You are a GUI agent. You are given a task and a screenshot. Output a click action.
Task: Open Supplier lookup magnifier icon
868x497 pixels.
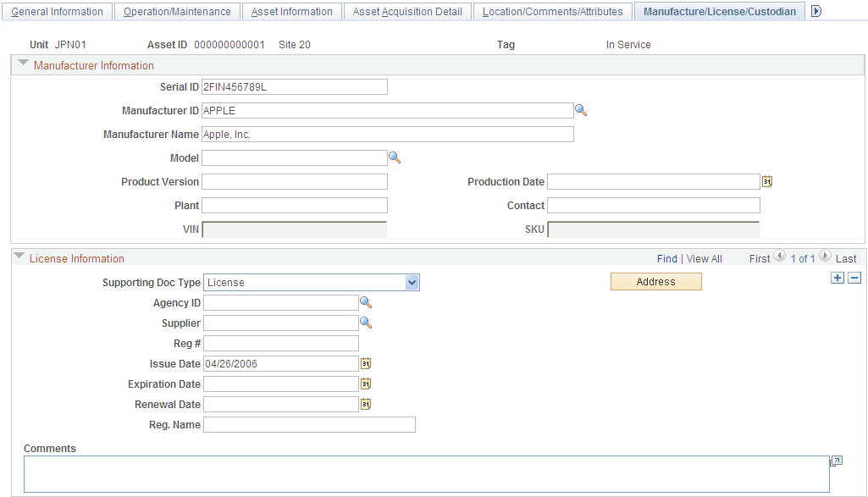[366, 323]
